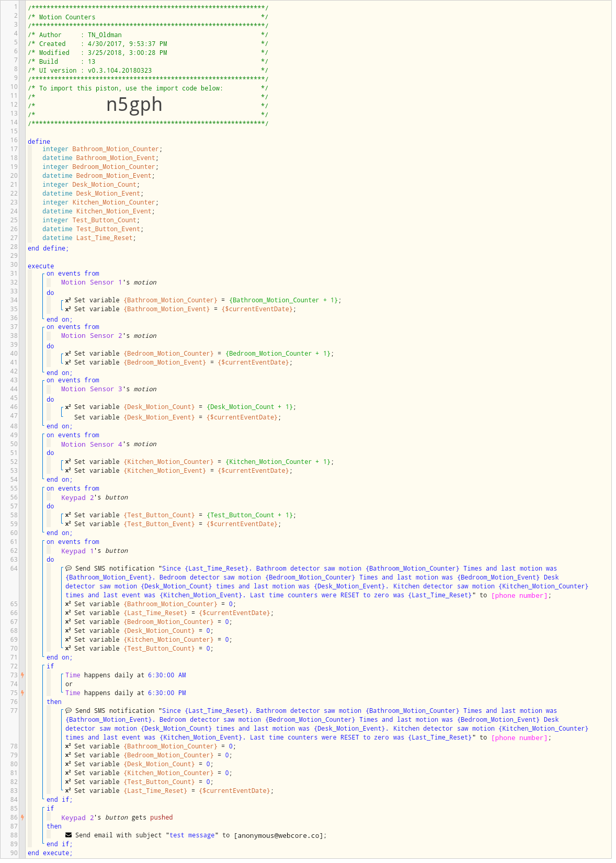Click the envelope icon of Send email action
The height and width of the screenshot is (863, 616).
(69, 835)
